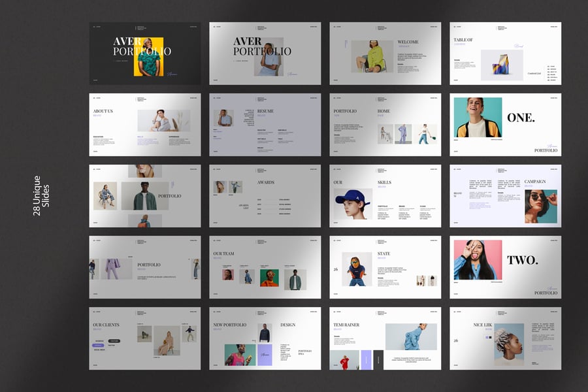Click the purple pill button on Our Clients slide
588x392 pixels.
point(99,346)
